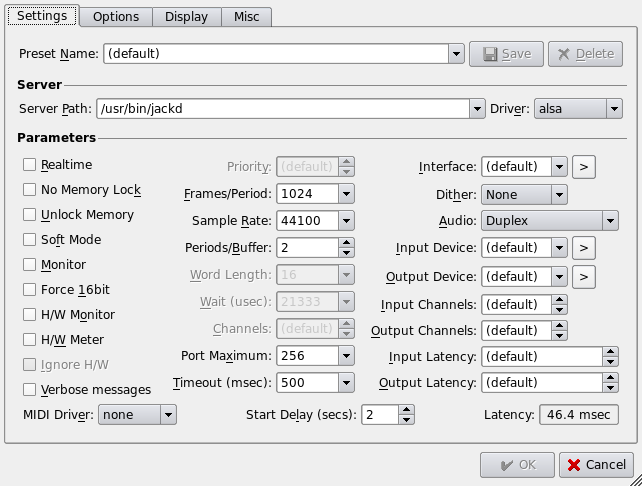Increase the Output Channels spinner value

pyautogui.click(x=559, y=326)
